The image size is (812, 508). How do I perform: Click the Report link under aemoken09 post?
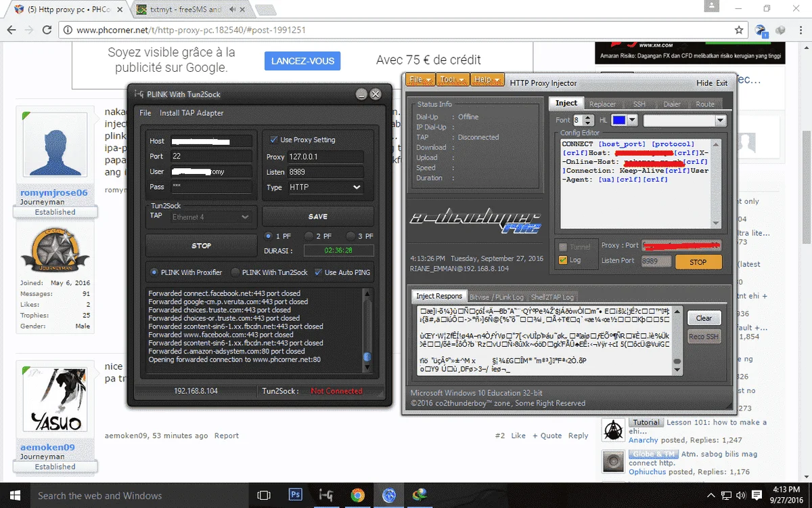[x=227, y=436]
